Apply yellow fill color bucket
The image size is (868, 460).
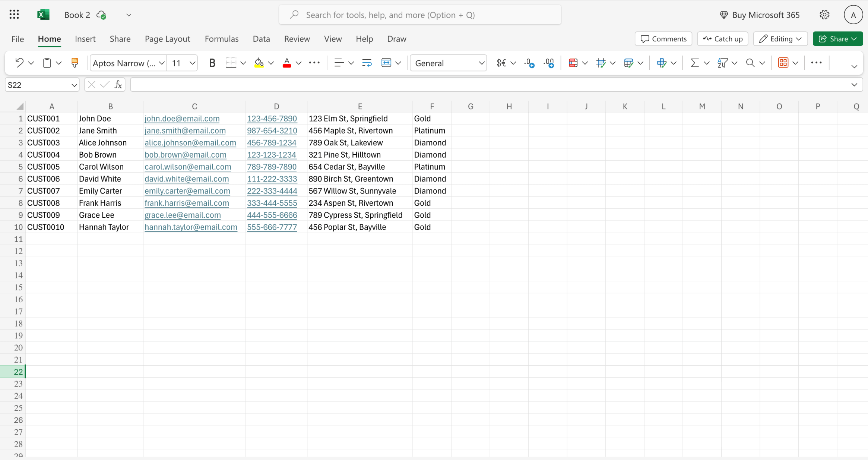pos(259,63)
